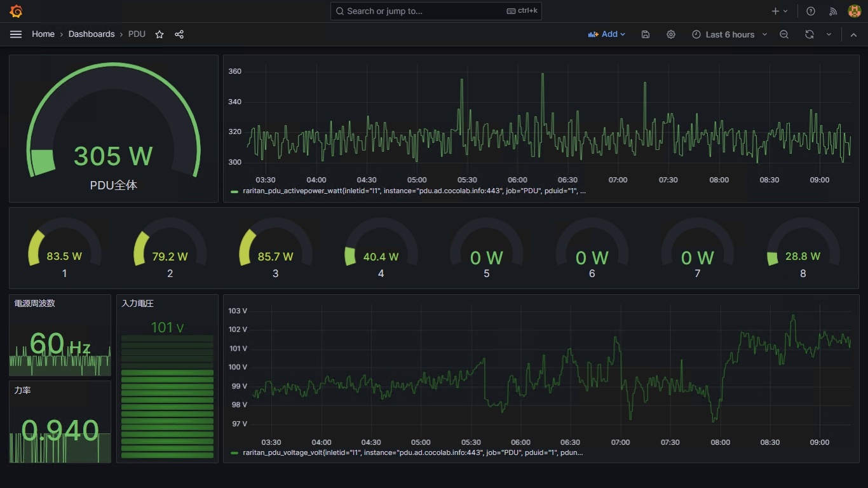
Task: Mark the PDU dashboard as favorite
Action: point(159,34)
